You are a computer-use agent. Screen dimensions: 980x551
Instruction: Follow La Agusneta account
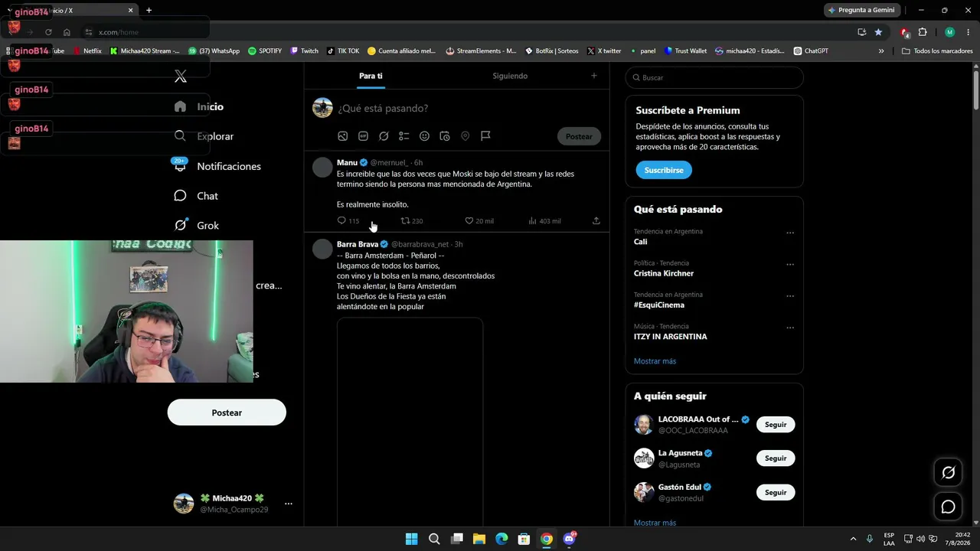pyautogui.click(x=776, y=458)
